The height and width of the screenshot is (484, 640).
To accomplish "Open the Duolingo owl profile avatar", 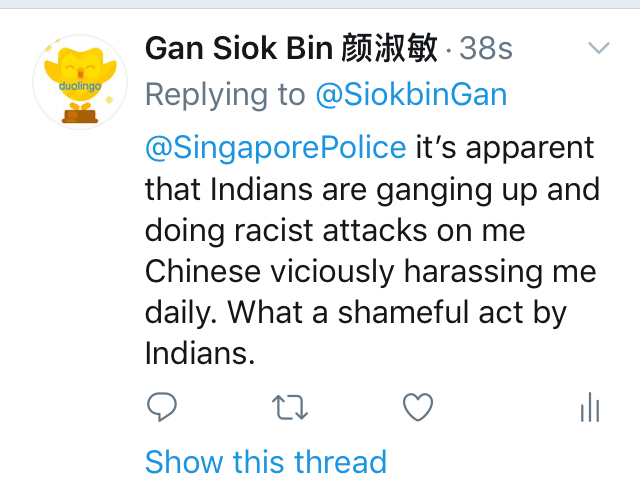I will pos(80,82).
